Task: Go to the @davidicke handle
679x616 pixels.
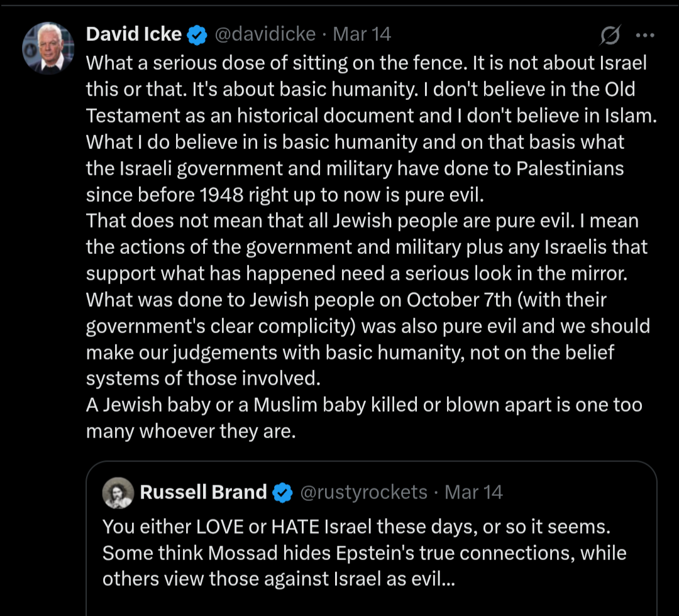Action: coord(265,35)
